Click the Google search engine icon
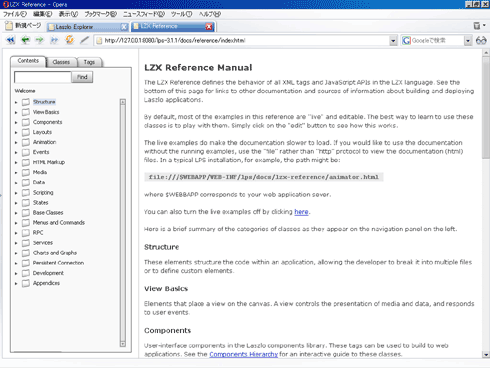Image resolution: width=490 pixels, height=368 pixels. pos(406,41)
